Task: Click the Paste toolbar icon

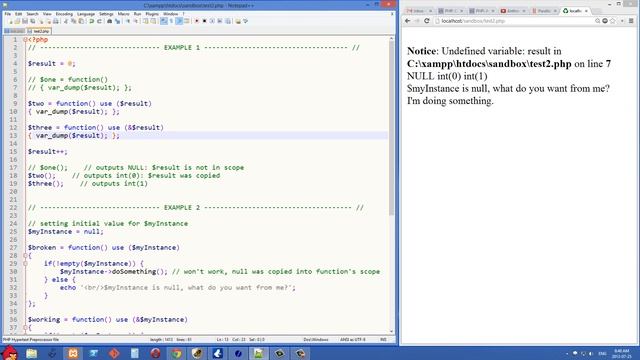Action: [81, 21]
